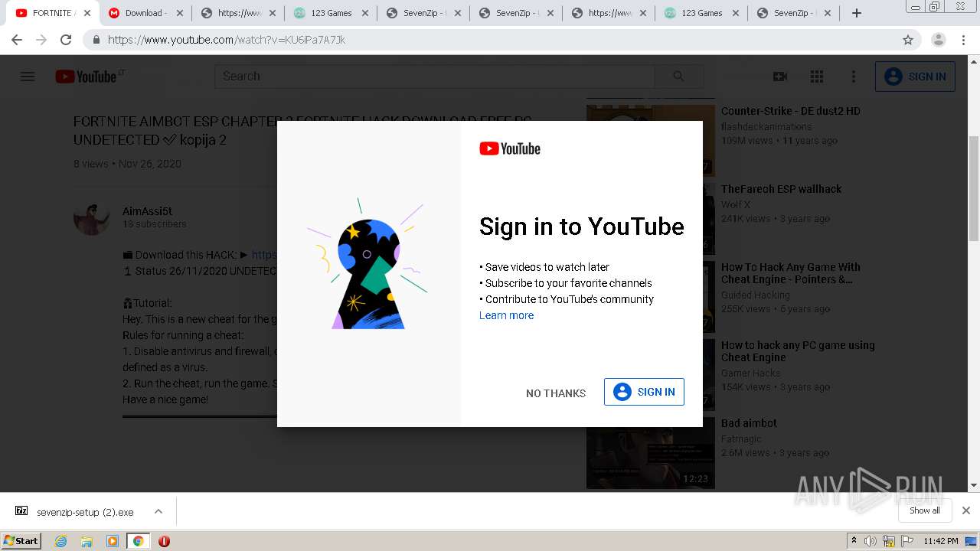Screen dimensions: 980x551
Task: Open How to hack any PC game video
Action: 798,351
